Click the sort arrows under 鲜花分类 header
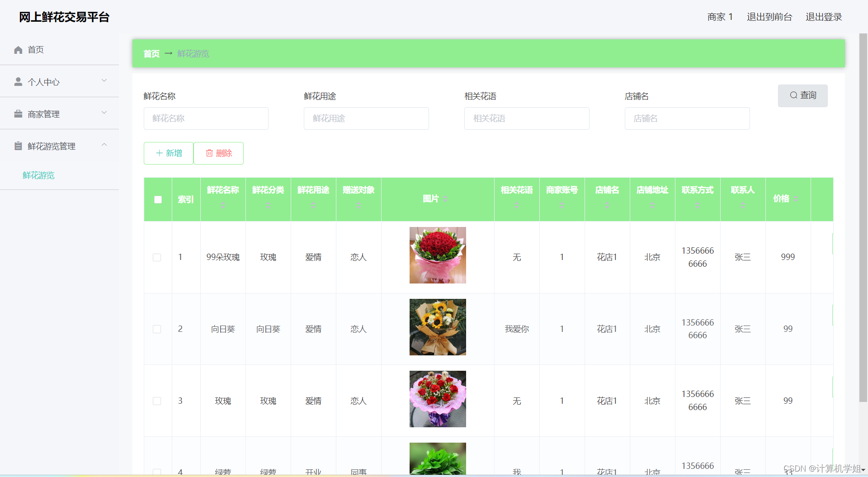 click(x=268, y=205)
